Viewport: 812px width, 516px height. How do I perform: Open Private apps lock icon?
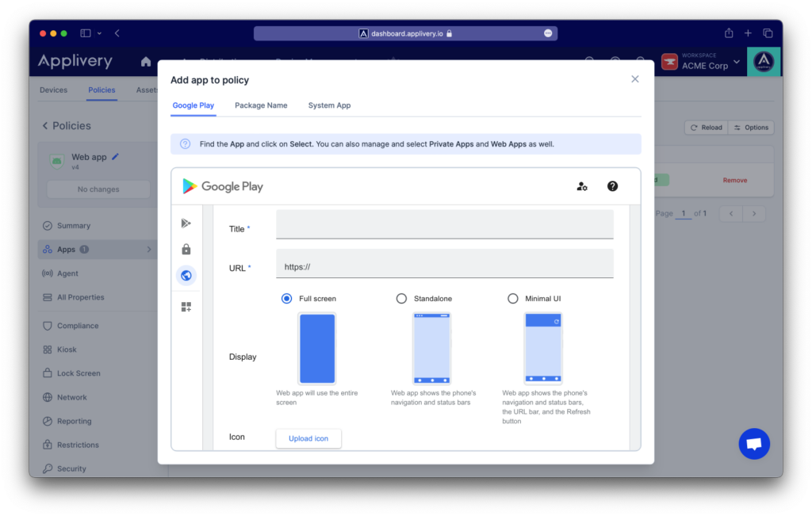coord(186,250)
